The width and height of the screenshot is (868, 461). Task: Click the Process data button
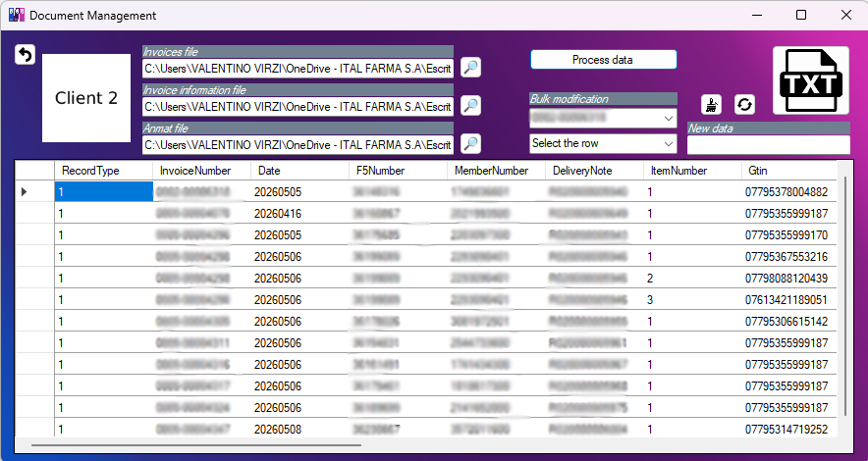[604, 60]
